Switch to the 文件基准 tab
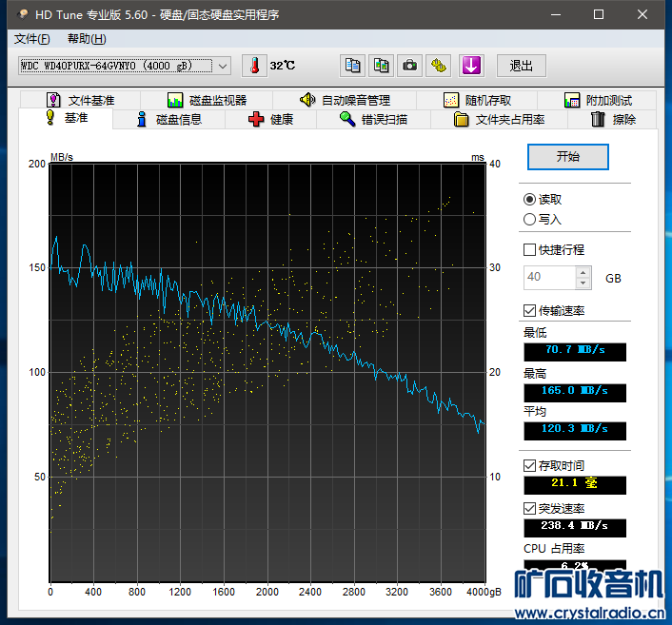672x625 pixels. click(x=81, y=100)
